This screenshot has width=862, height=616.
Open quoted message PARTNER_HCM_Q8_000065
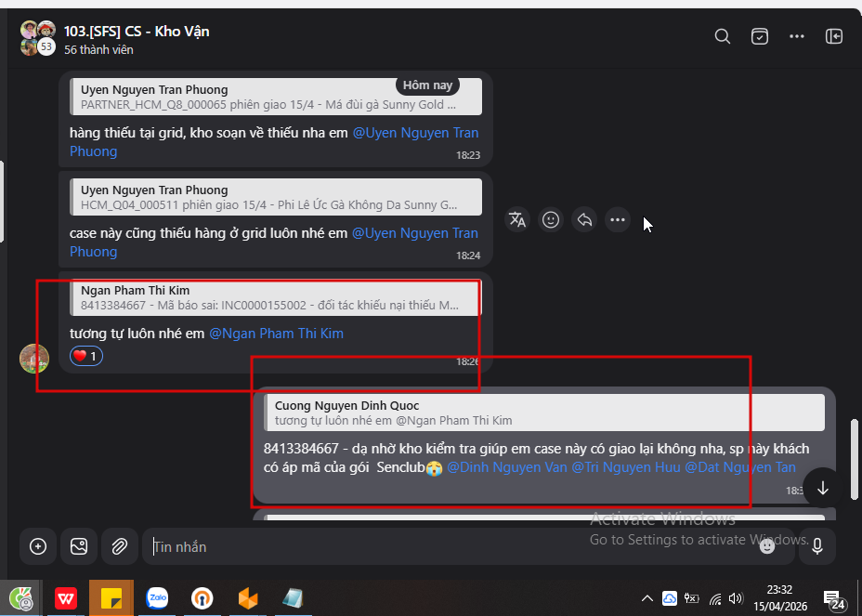276,97
